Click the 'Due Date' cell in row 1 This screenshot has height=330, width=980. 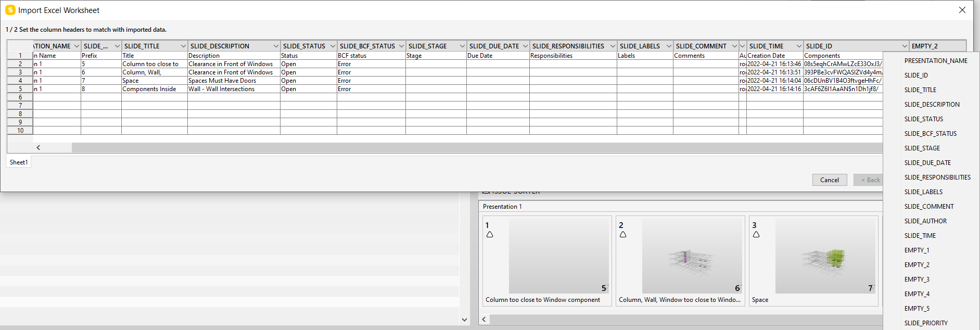[498, 56]
